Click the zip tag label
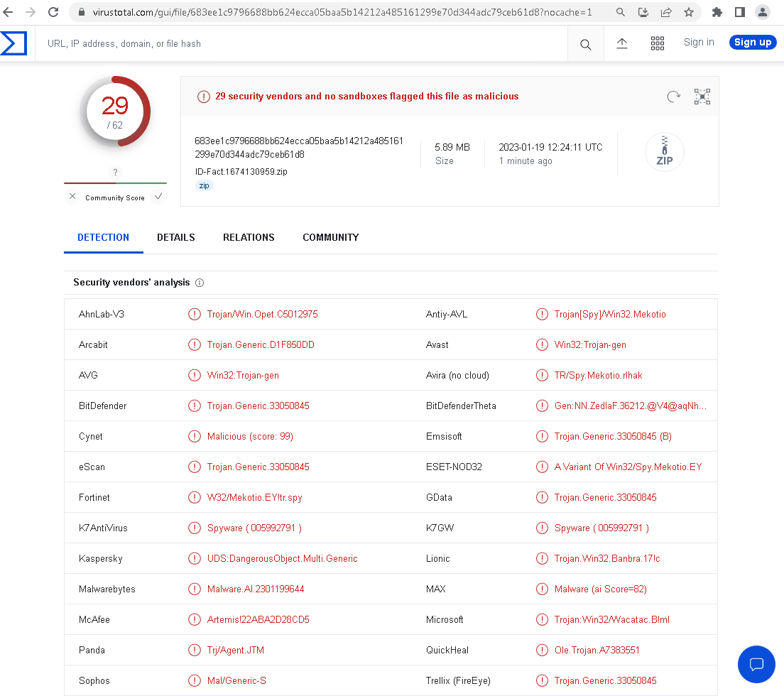 [204, 185]
